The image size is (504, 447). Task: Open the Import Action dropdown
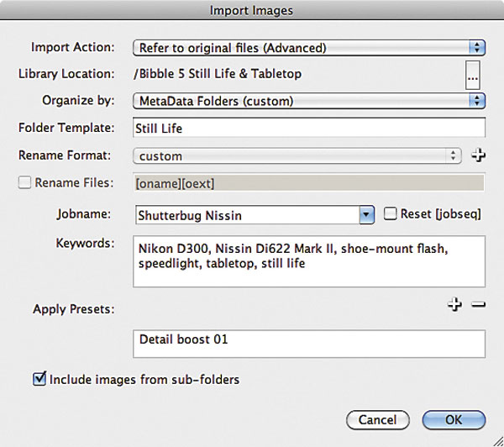pos(309,48)
